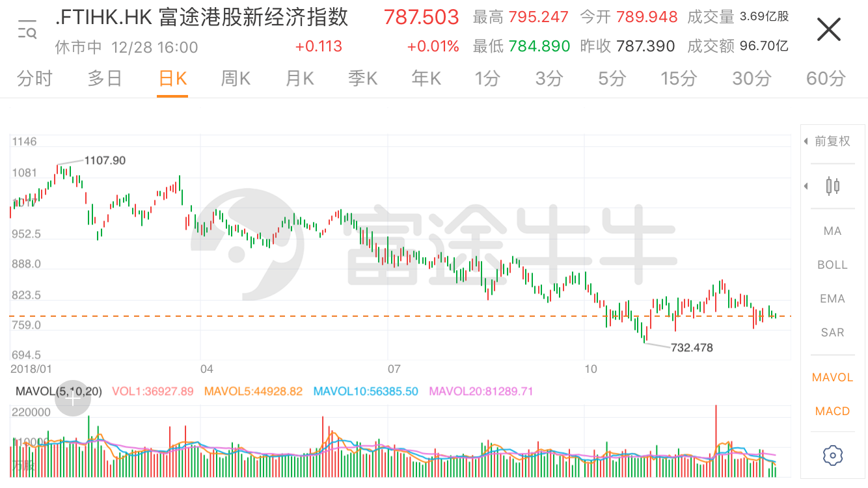Click the 1107.90 high price label
This screenshot has height=488, width=868.
pos(105,160)
